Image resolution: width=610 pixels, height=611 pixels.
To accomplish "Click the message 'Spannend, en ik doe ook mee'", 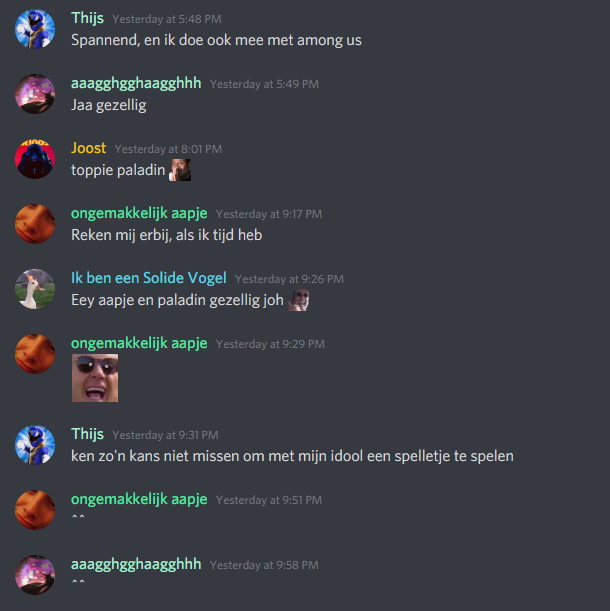I will 216,40.
